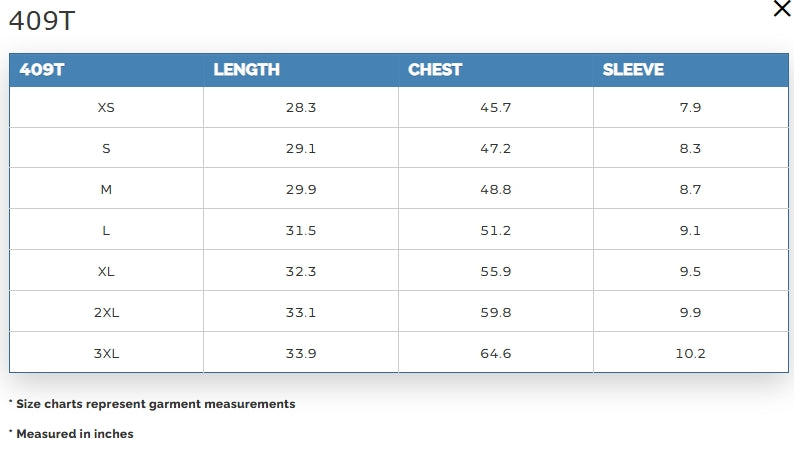This screenshot has width=794, height=449.
Task: Select the L size row label
Action: [x=106, y=230]
